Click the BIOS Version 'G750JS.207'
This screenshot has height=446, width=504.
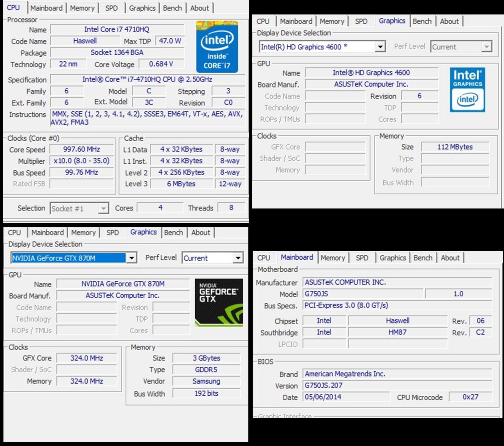click(397, 385)
